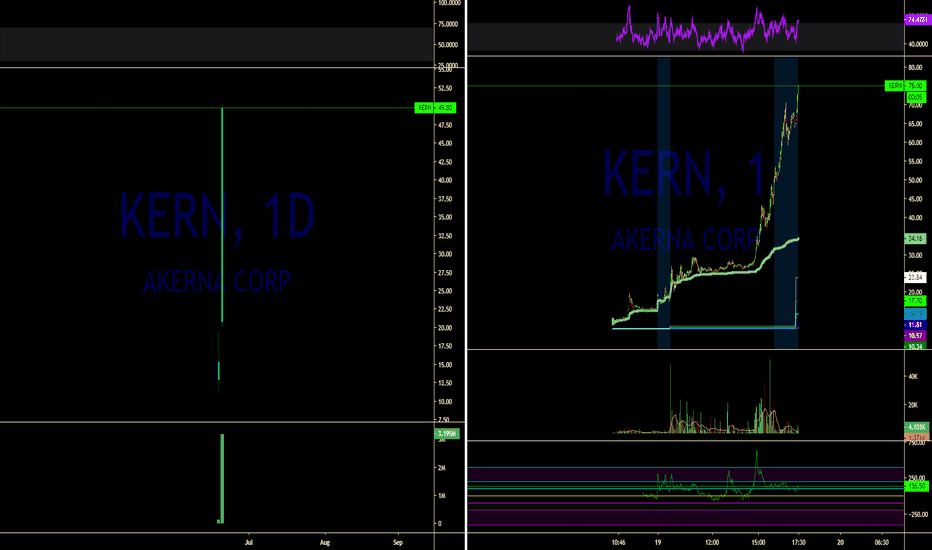Click the 34.16 moving average value label
932x550 pixels.
pos(915,238)
